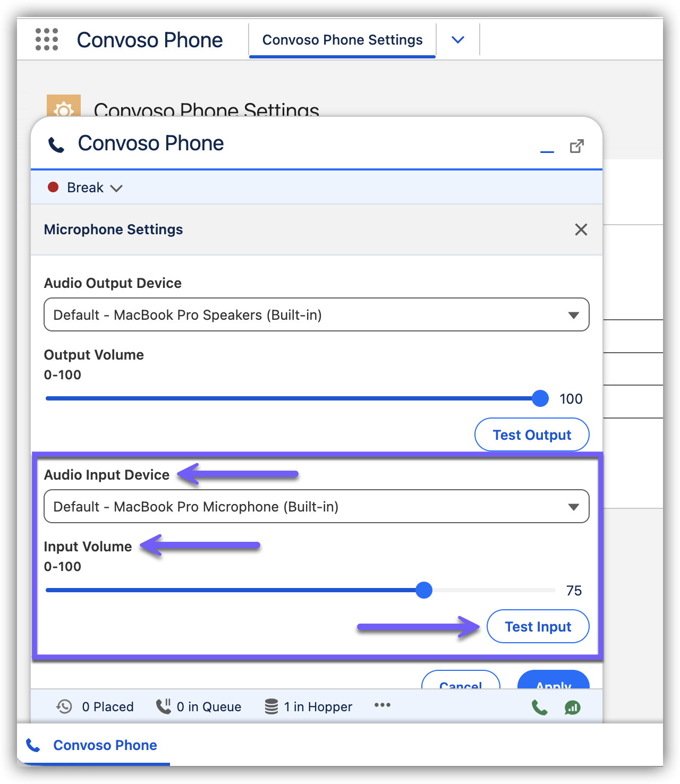Minimize the Convoso Phone panel
The image size is (680, 784).
(547, 148)
